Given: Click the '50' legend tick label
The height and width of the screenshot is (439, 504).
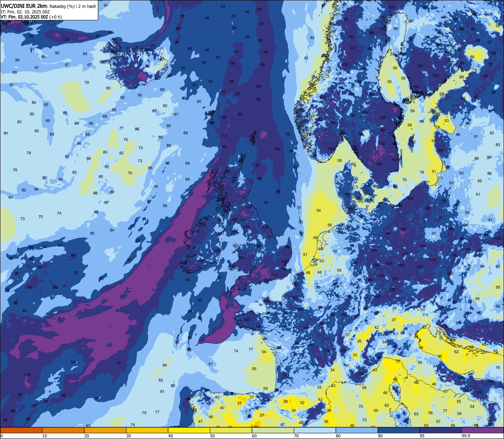Looking at the screenshot, I should tap(212, 436).
